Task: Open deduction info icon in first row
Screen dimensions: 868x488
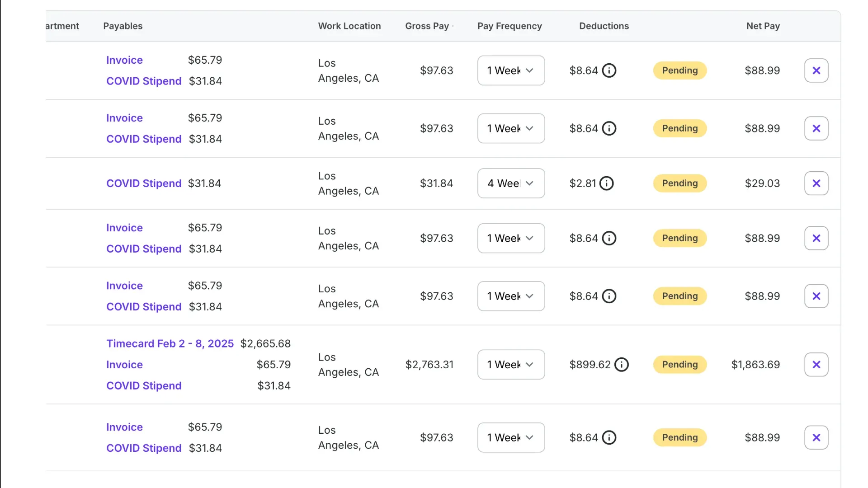Action: (x=609, y=70)
